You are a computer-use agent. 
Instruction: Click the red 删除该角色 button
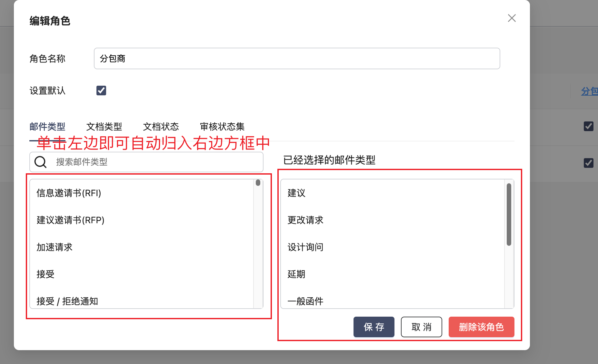click(481, 327)
